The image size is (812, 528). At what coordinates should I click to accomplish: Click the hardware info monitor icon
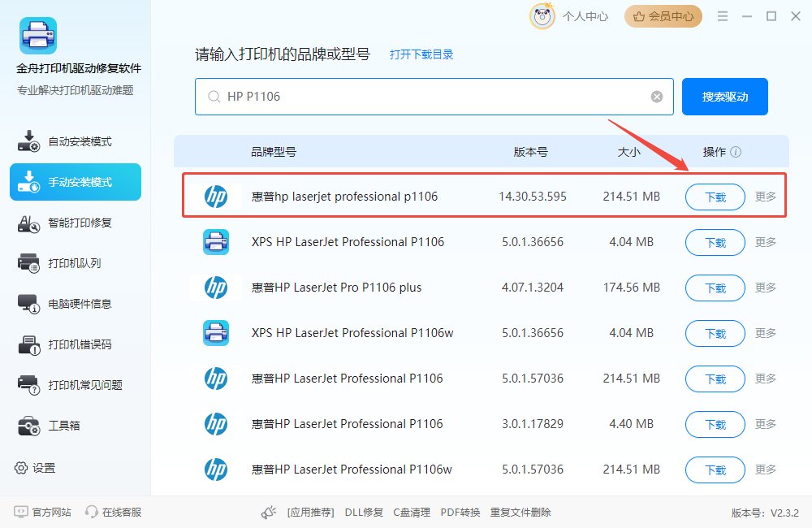pos(28,304)
